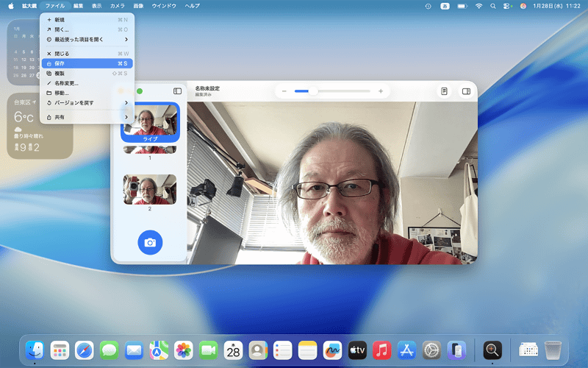Choose 開く… from the File menu
This screenshot has width=588, height=368.
87,29
